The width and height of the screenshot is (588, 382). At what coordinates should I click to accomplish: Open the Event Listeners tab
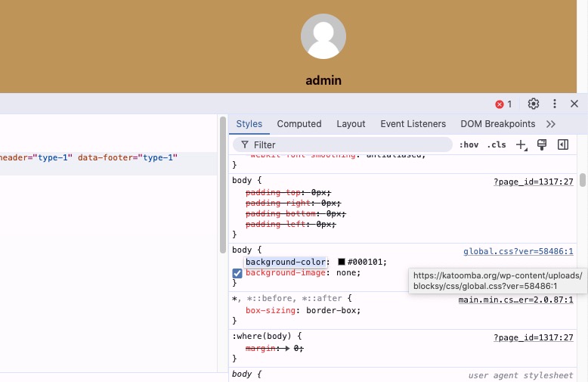point(413,124)
